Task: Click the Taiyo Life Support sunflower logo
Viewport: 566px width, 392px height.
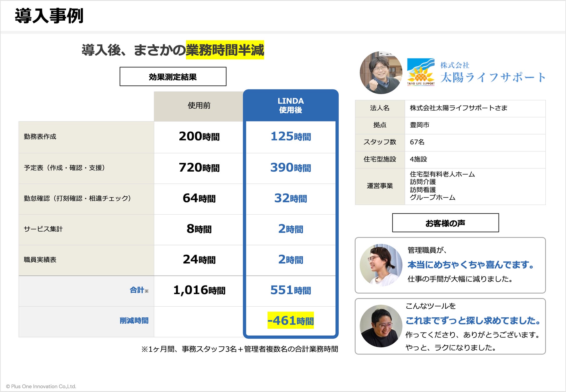Action: pos(421,72)
